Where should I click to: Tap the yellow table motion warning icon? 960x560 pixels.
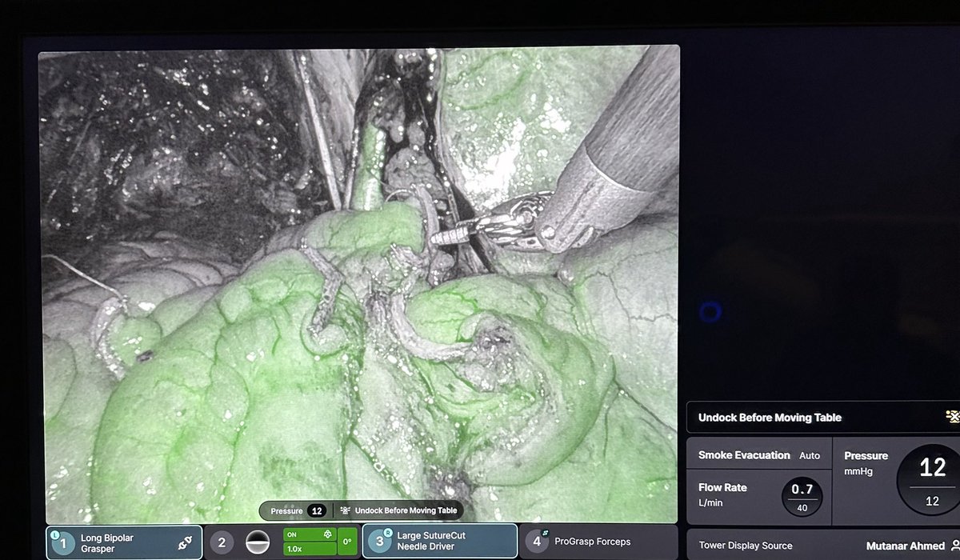tap(952, 417)
